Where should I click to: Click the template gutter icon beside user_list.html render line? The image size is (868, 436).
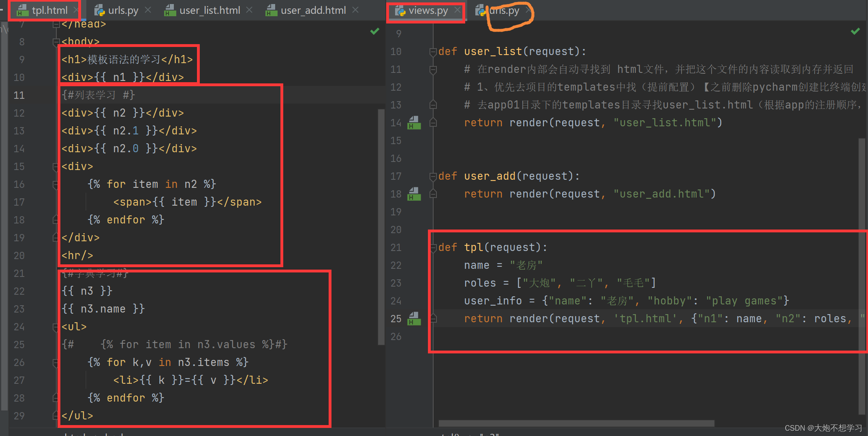tap(414, 123)
